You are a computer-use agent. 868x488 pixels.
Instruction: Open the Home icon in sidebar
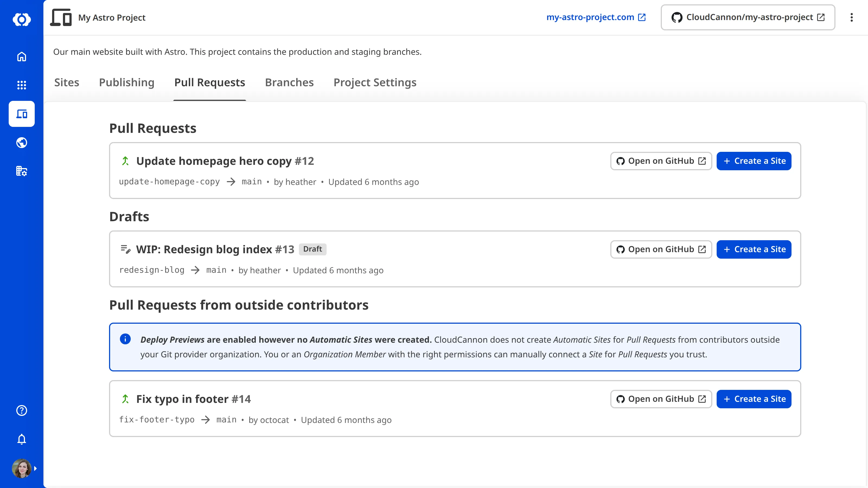[x=22, y=57]
